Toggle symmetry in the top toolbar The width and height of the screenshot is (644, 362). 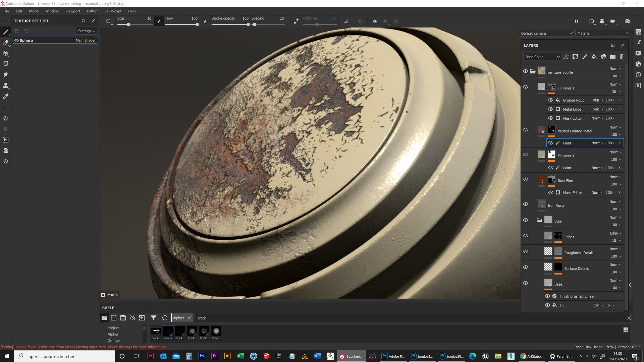(374, 21)
